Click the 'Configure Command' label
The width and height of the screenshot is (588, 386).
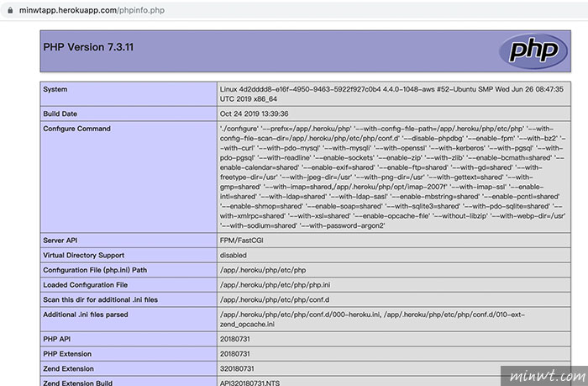pyautogui.click(x=77, y=129)
